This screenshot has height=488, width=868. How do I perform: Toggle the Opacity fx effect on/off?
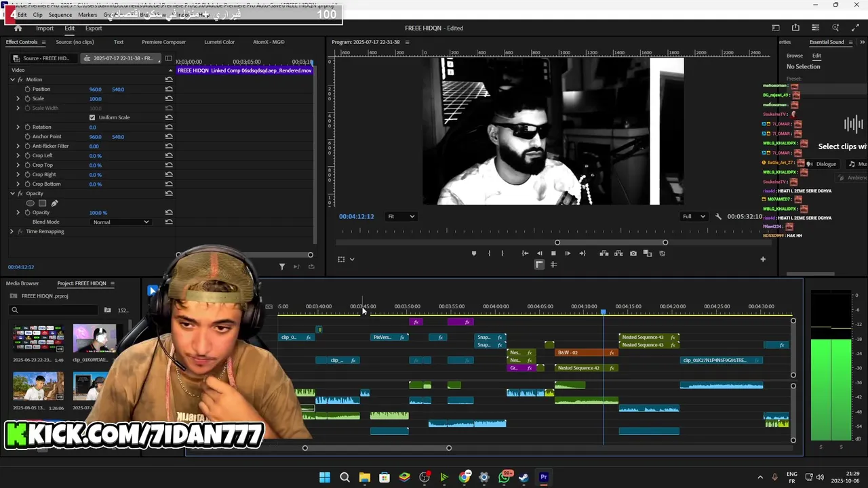point(20,193)
